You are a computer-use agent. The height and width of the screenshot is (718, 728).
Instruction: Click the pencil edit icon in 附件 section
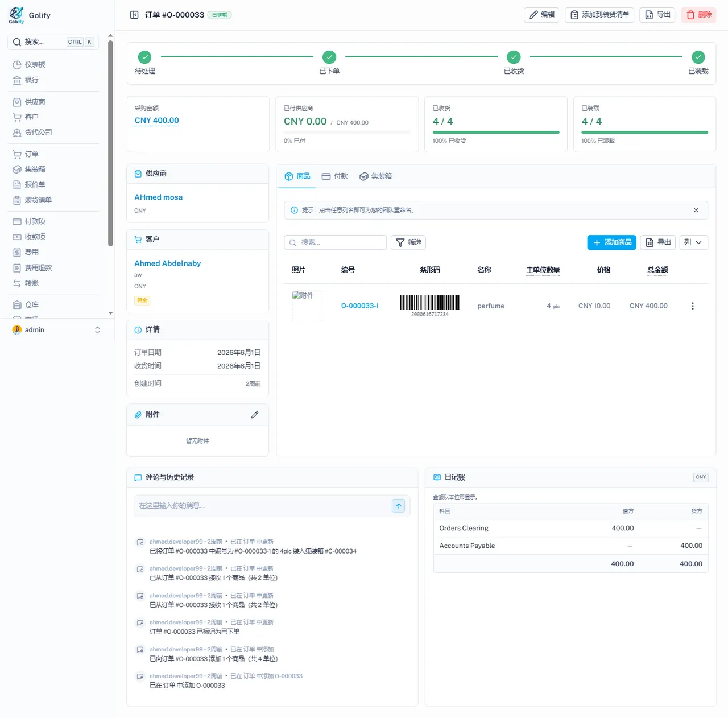pos(255,415)
